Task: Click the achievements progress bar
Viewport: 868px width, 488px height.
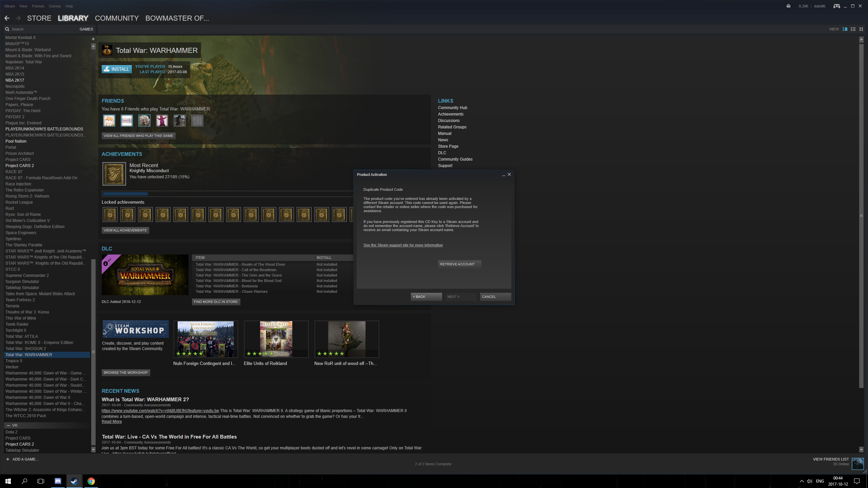Action: (227, 194)
